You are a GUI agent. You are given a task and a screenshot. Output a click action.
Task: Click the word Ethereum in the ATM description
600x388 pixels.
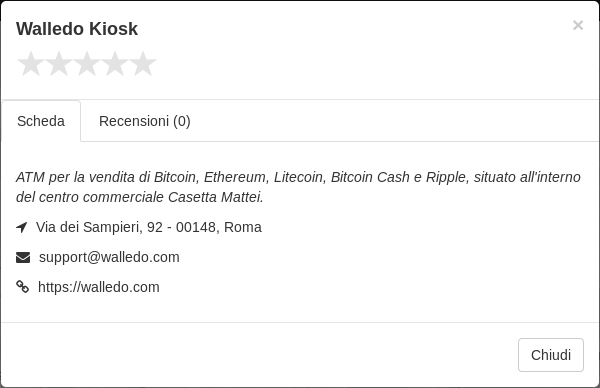[235, 177]
